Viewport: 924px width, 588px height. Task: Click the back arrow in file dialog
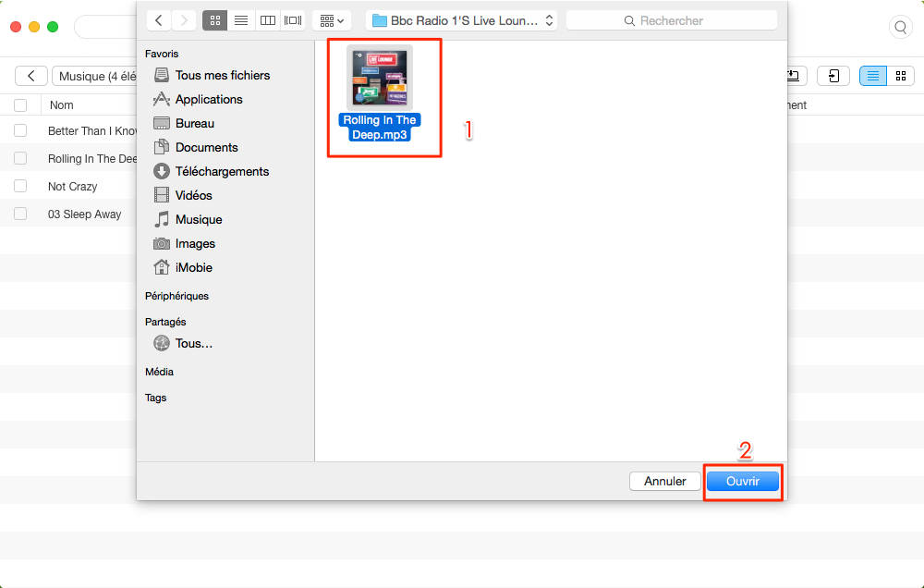[159, 20]
